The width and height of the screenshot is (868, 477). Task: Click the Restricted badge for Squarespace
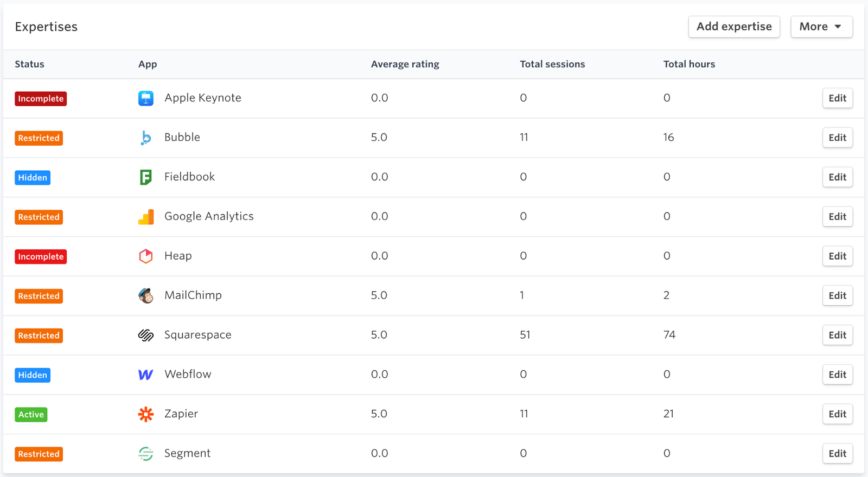(x=39, y=336)
